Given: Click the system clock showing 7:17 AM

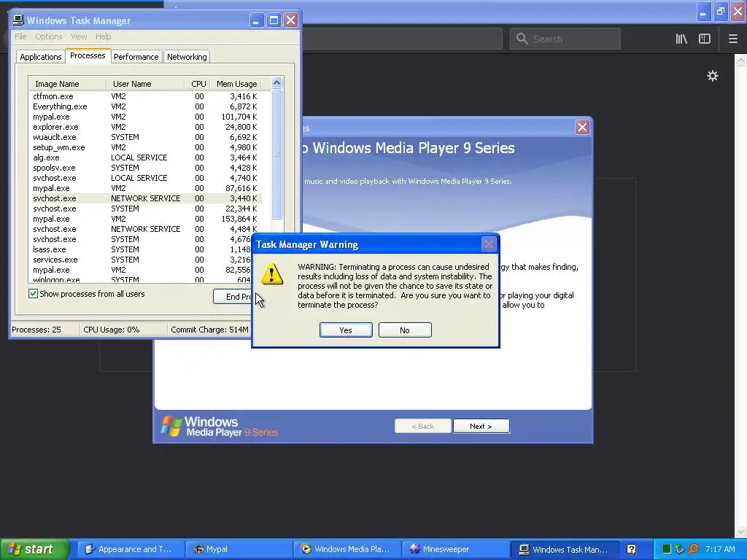Looking at the screenshot, I should pos(720,549).
